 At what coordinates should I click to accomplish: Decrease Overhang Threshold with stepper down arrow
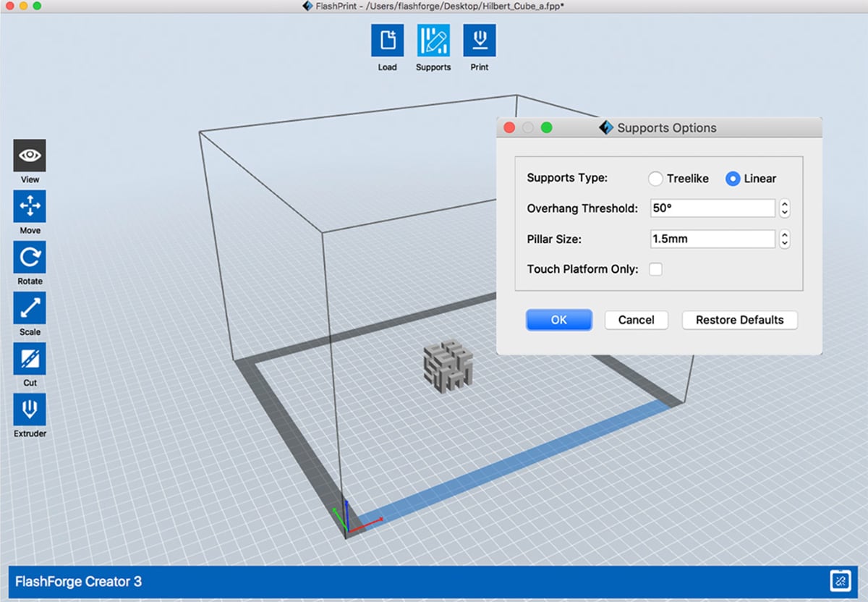tap(785, 213)
